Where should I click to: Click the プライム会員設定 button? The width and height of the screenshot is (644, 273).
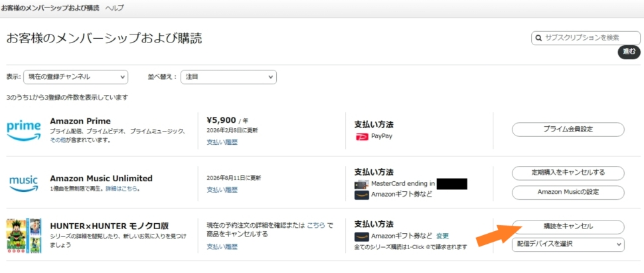click(x=568, y=130)
